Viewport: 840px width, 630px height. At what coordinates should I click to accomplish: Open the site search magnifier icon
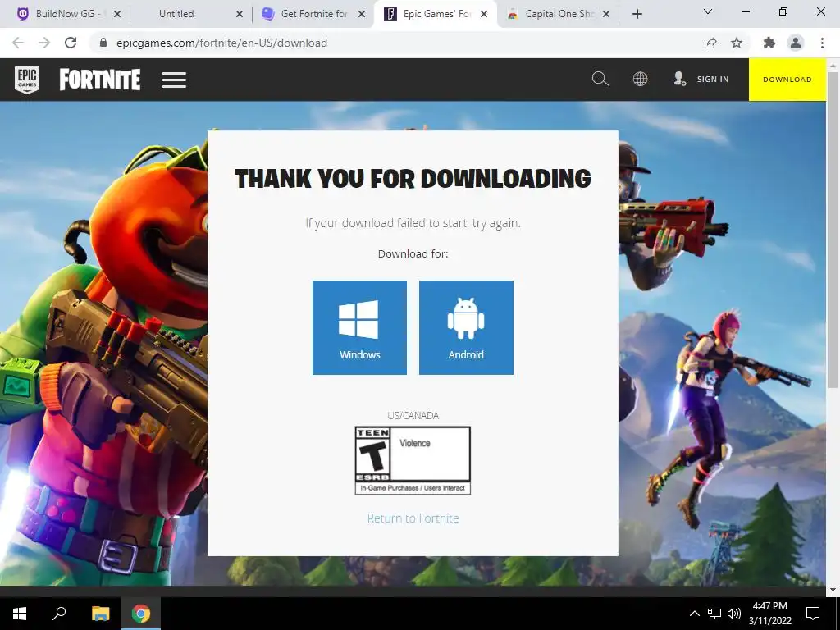[600, 79]
